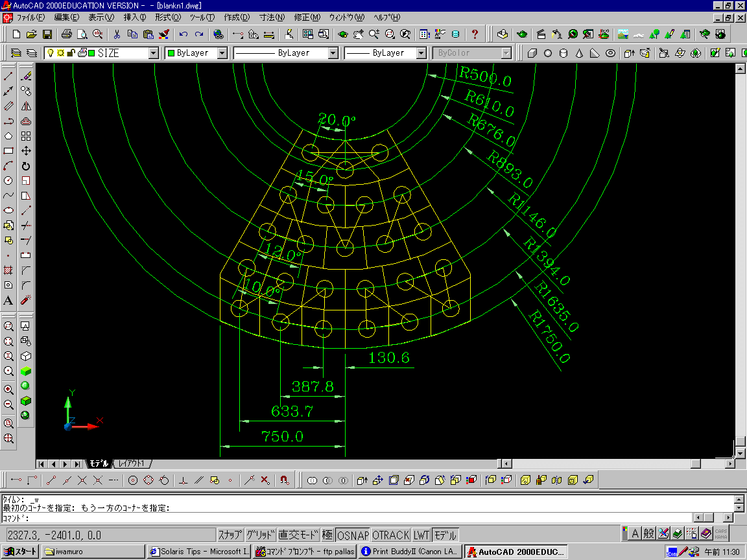
Task: Toggle model/paper space status button
Action: pos(445,535)
